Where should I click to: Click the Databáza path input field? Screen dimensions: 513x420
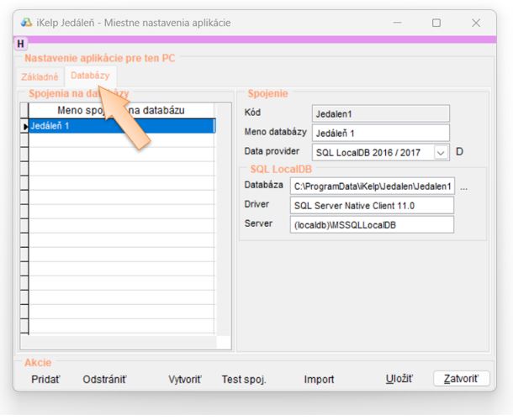372,186
